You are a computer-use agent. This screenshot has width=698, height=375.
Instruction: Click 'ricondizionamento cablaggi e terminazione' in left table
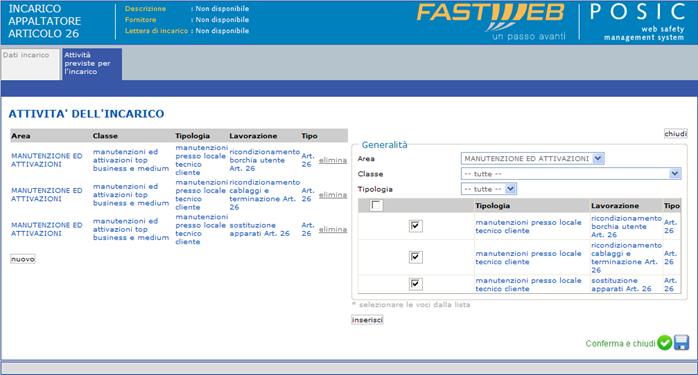[x=264, y=195]
